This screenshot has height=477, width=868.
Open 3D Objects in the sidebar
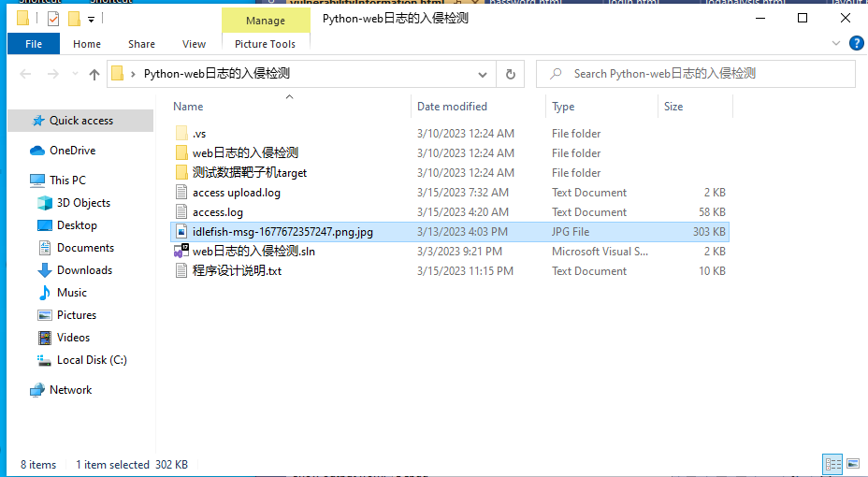point(83,203)
